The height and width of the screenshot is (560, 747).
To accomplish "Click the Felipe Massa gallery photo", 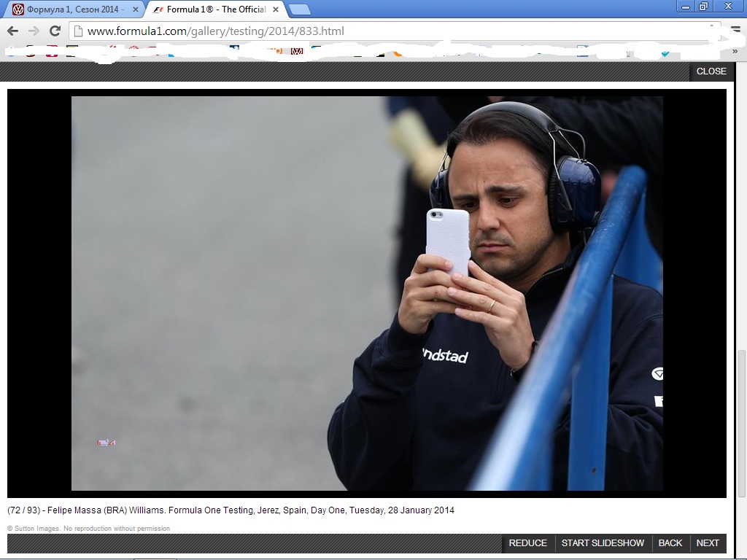I will point(367,293).
